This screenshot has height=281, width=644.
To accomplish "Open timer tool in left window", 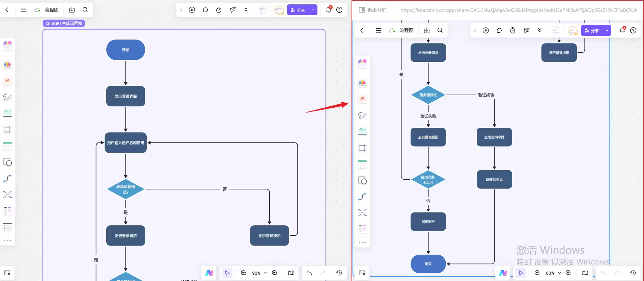I will pos(219,10).
